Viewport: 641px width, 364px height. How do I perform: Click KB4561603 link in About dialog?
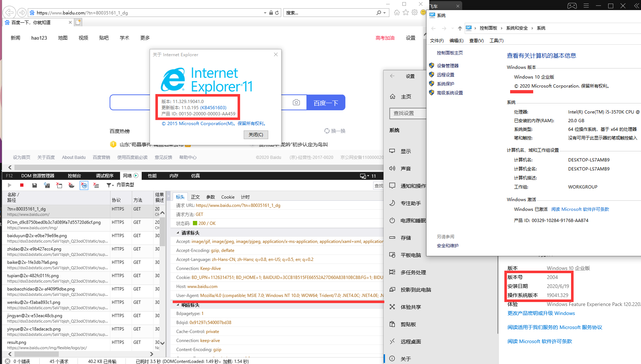[x=213, y=107]
